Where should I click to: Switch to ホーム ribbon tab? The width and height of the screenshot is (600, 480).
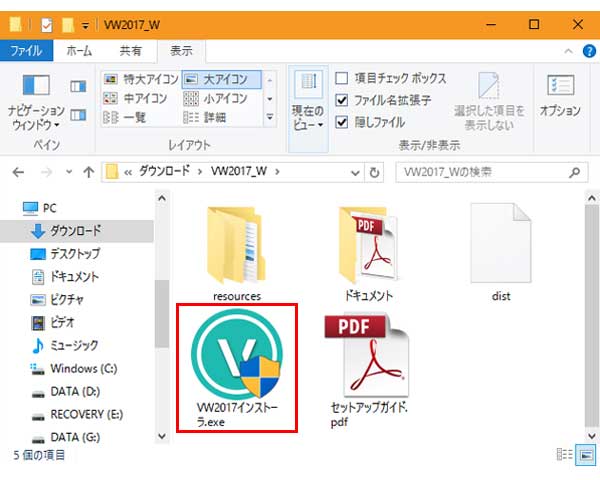tap(79, 51)
